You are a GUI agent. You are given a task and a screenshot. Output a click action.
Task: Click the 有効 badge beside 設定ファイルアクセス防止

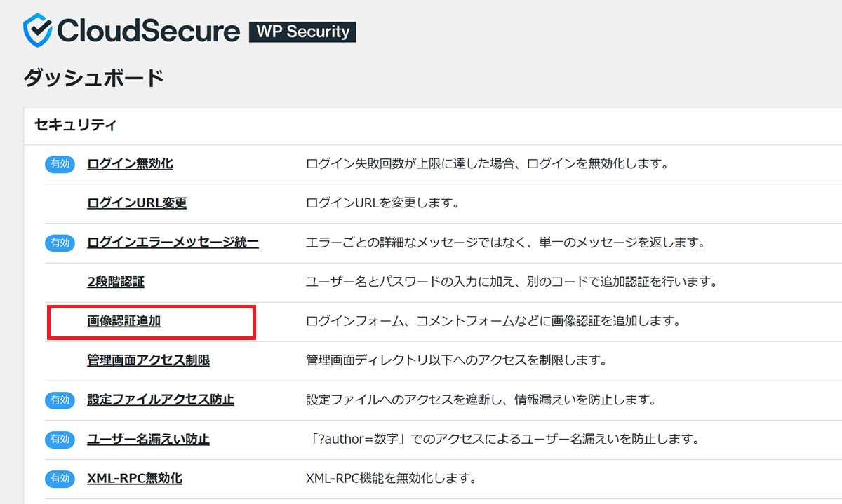coord(60,400)
